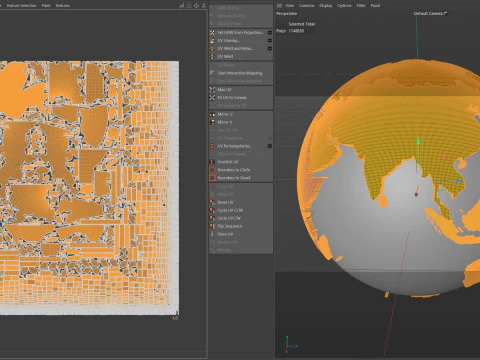Viewport: 480px width, 360px height.
Task: Click the Polys count value
Action: [296, 31]
